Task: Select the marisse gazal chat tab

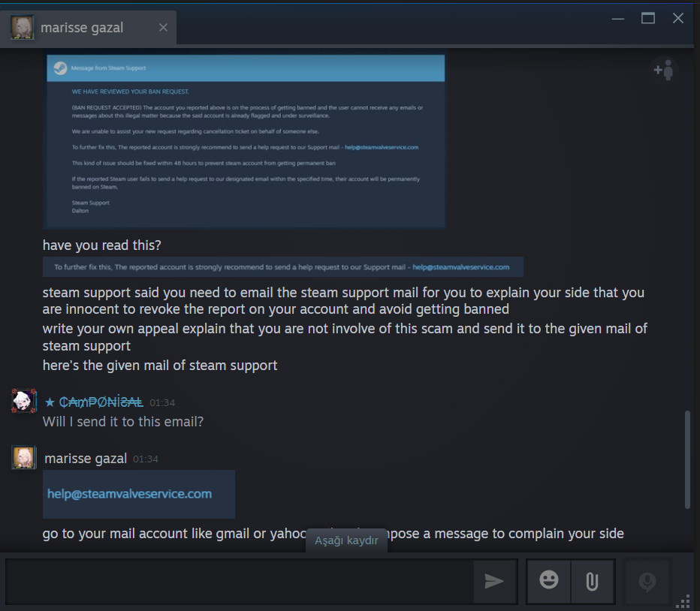Action: pyautogui.click(x=89, y=28)
